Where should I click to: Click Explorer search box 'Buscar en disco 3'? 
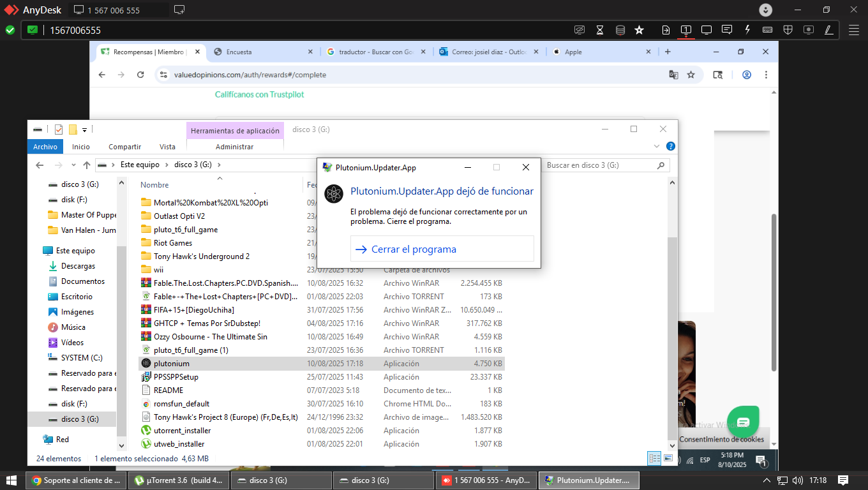(606, 165)
